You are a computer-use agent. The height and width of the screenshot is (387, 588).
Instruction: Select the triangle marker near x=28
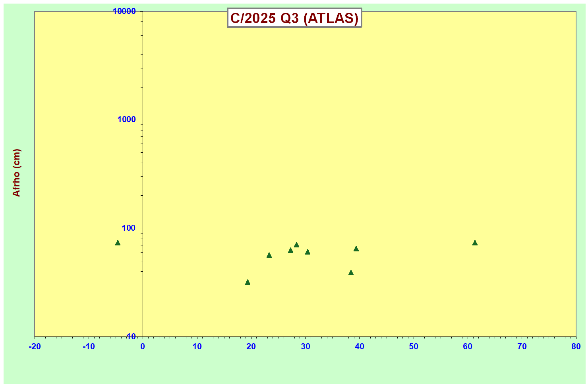point(296,245)
